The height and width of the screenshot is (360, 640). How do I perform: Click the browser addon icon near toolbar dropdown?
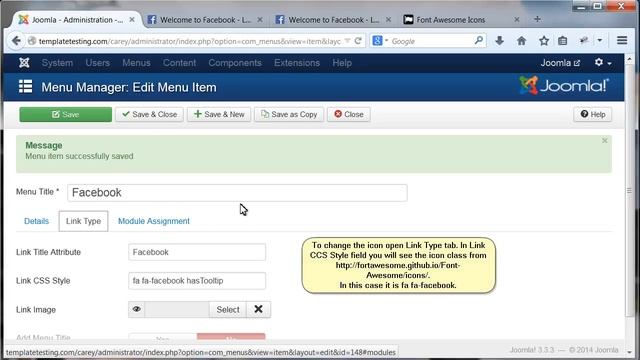[584, 40]
